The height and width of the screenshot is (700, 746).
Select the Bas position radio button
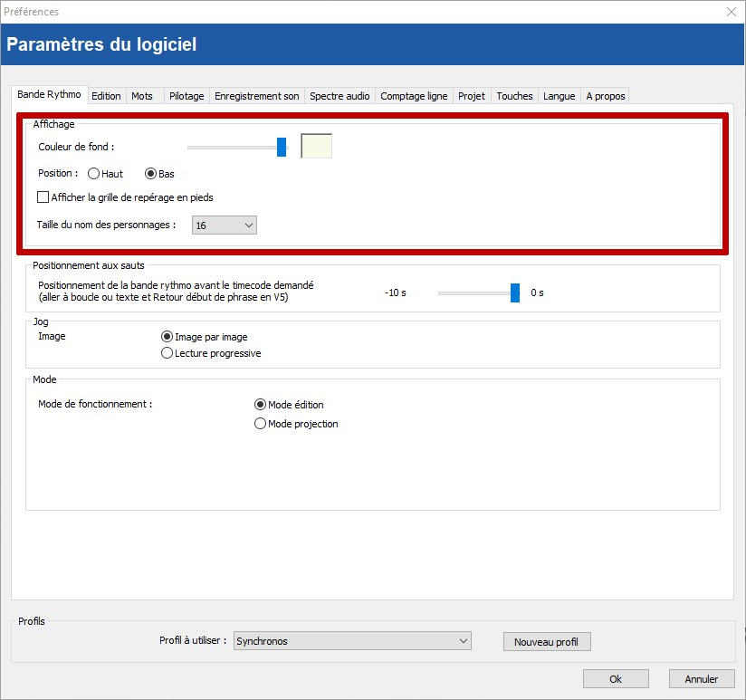(x=152, y=174)
